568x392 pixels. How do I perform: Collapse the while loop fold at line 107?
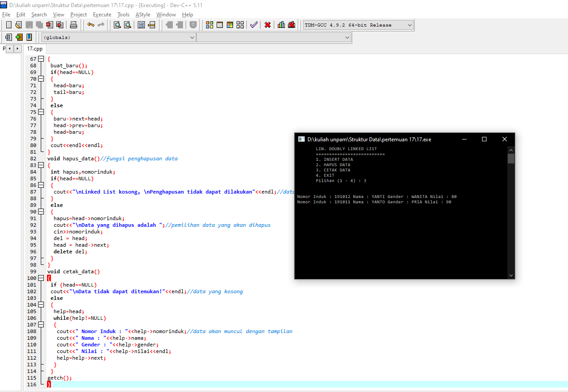[41, 325]
